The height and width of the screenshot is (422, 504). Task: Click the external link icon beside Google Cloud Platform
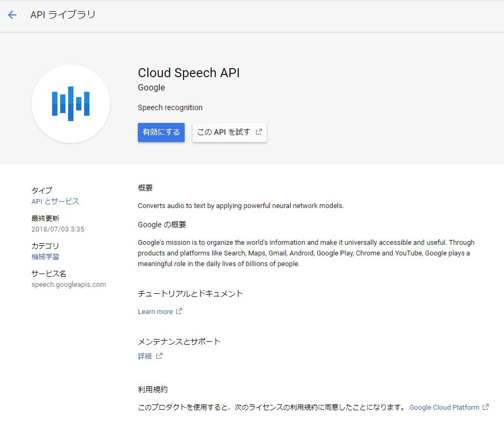coord(486,407)
